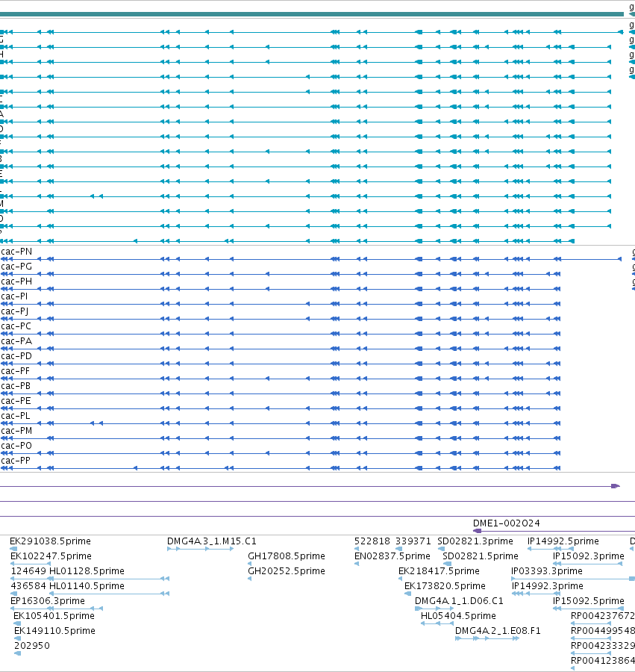Click the GH20252.5prime EST label
This screenshot has width=635, height=672.
pos(287,571)
